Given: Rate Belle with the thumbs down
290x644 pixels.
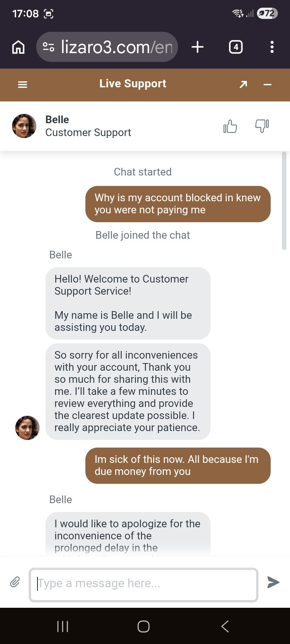Looking at the screenshot, I should [262, 126].
